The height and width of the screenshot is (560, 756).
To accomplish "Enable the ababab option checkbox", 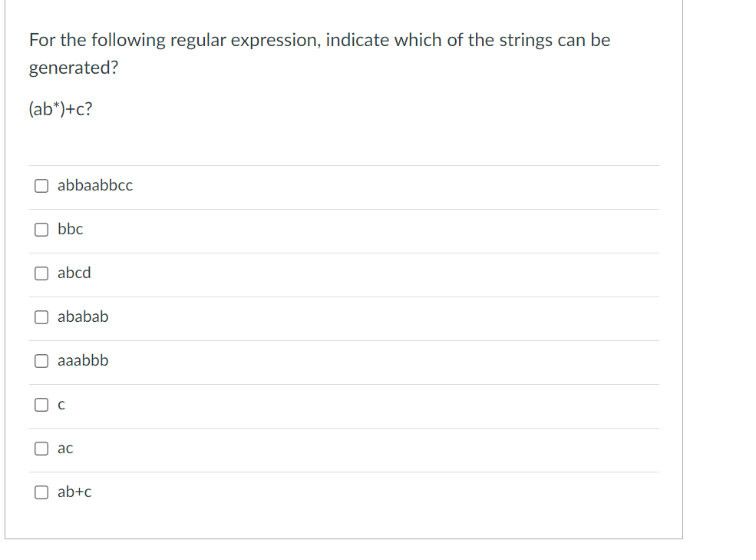I will click(x=41, y=317).
